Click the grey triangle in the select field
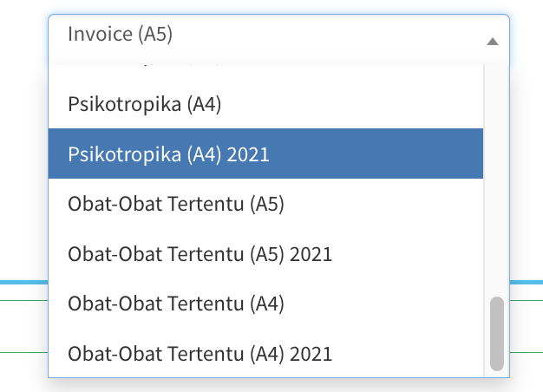Image resolution: width=543 pixels, height=392 pixels. point(492,42)
